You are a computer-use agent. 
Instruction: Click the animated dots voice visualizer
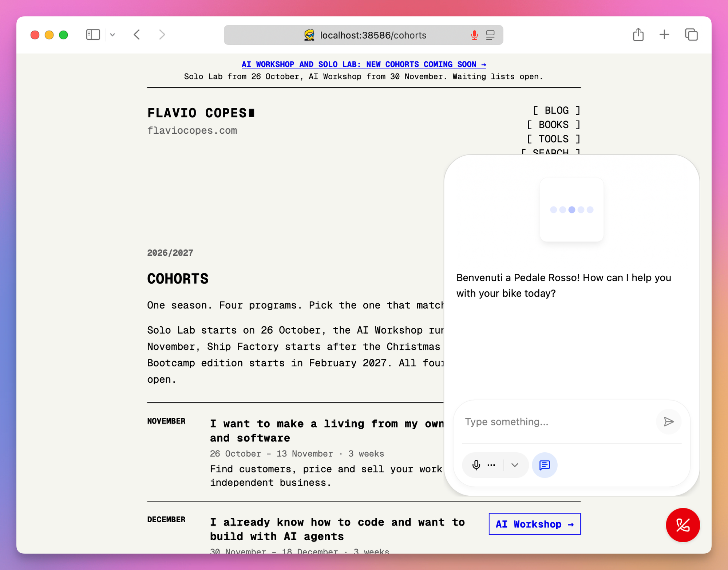(571, 210)
